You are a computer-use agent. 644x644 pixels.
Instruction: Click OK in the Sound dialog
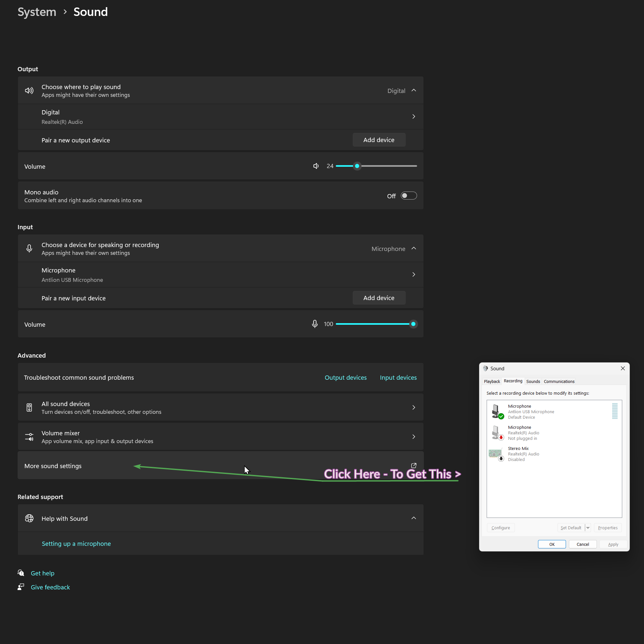coord(552,544)
